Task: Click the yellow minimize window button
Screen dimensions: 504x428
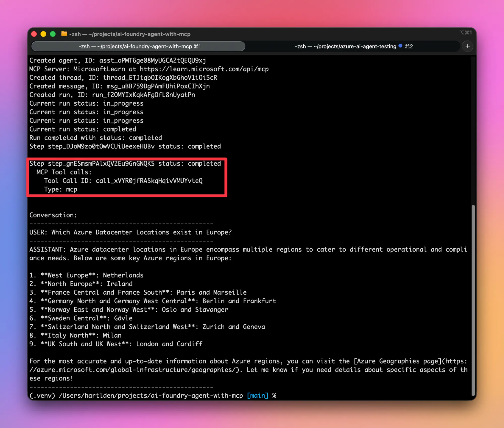Action: (x=43, y=34)
